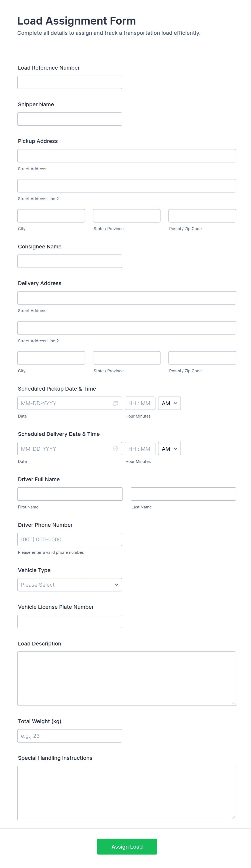This screenshot has width=251, height=868.
Task: Open calendar icon for scheduled pickup date
Action: tap(116, 403)
